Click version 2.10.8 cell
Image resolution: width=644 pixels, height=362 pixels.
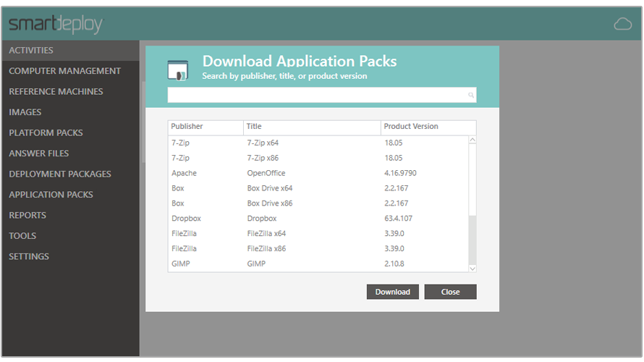coord(394,264)
